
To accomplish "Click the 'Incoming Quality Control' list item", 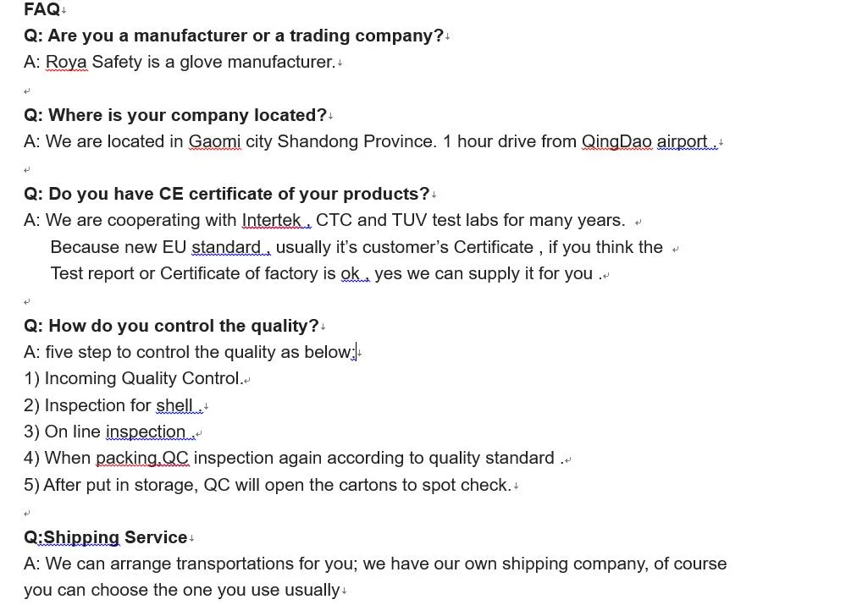I will click(x=133, y=378).
